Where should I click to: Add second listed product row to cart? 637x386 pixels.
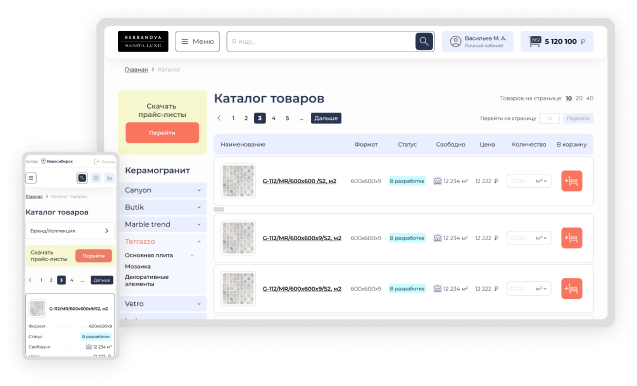tap(572, 238)
